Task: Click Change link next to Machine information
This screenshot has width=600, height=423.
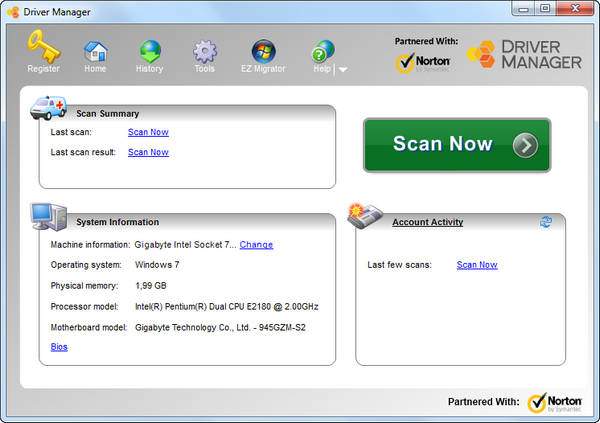Action: [x=256, y=244]
